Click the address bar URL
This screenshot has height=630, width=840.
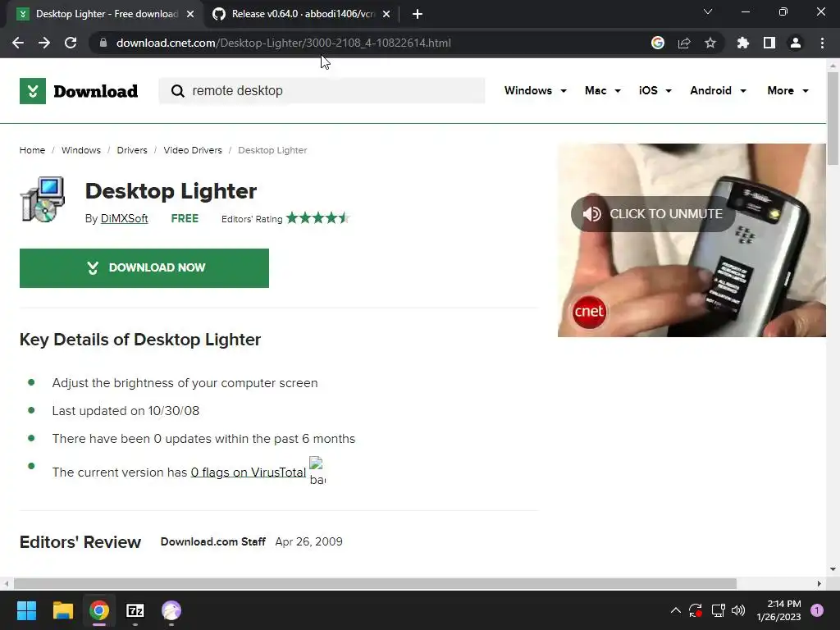[x=283, y=43]
